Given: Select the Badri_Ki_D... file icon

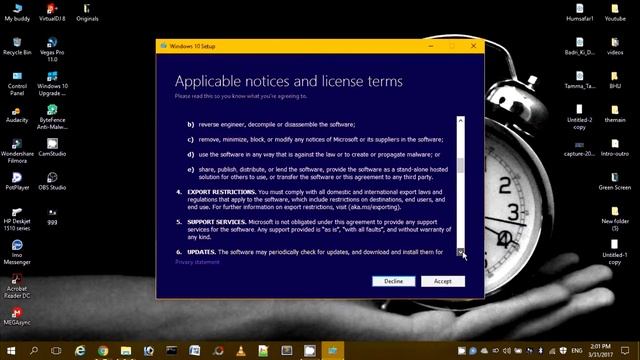Looking at the screenshot, I should click(580, 46).
